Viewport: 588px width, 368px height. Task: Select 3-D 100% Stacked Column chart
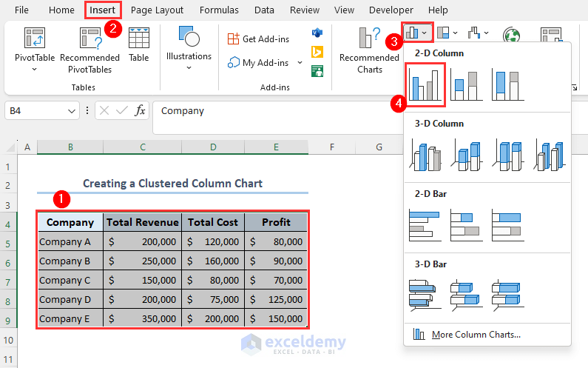click(507, 155)
